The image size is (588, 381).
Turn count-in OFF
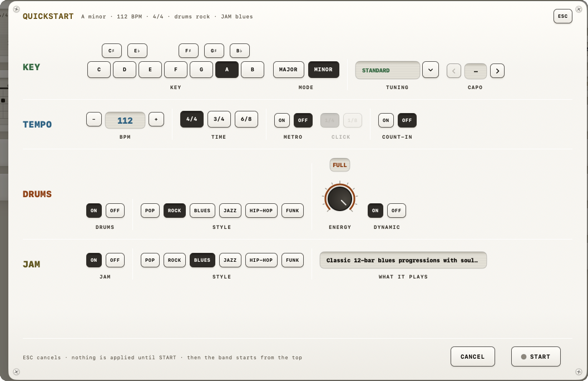(x=407, y=120)
